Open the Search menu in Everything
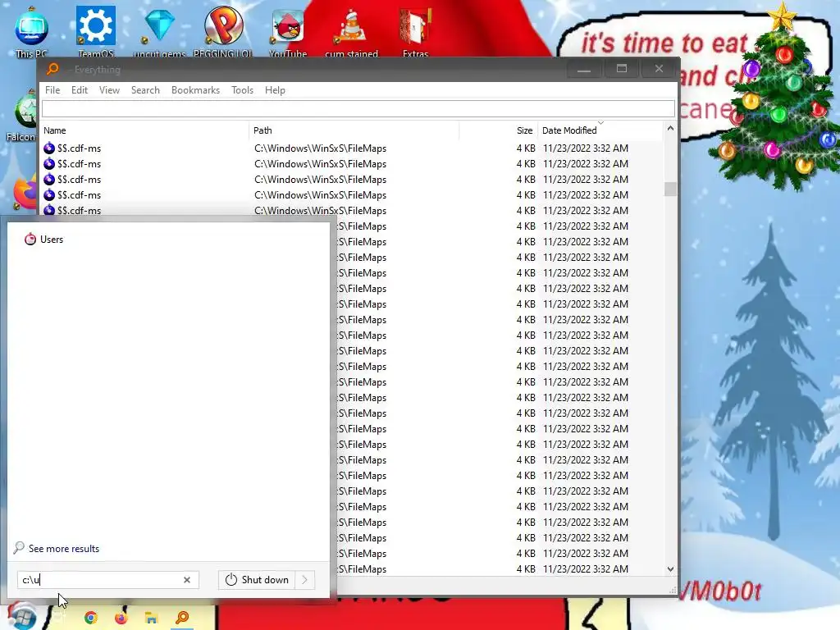Viewport: 840px width, 630px height. 145,90
